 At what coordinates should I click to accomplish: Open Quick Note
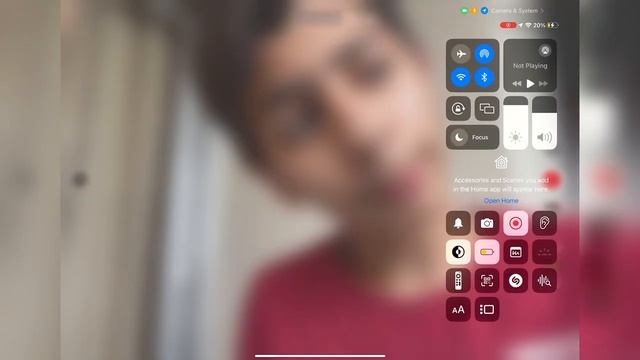point(516,252)
